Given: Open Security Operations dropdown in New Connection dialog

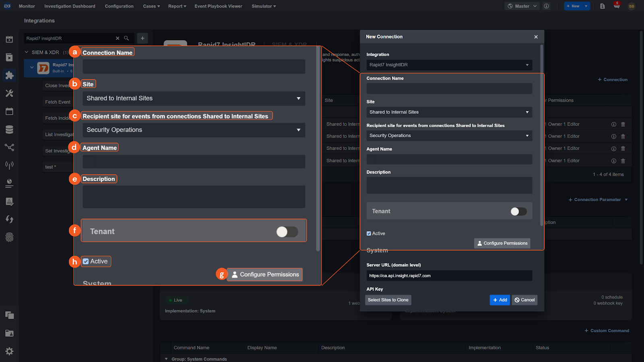Looking at the screenshot, I should tap(449, 136).
